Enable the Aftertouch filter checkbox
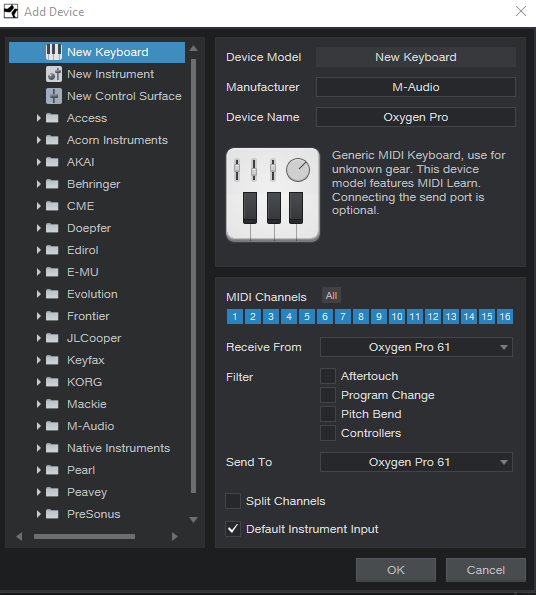The width and height of the screenshot is (536, 595). click(328, 376)
